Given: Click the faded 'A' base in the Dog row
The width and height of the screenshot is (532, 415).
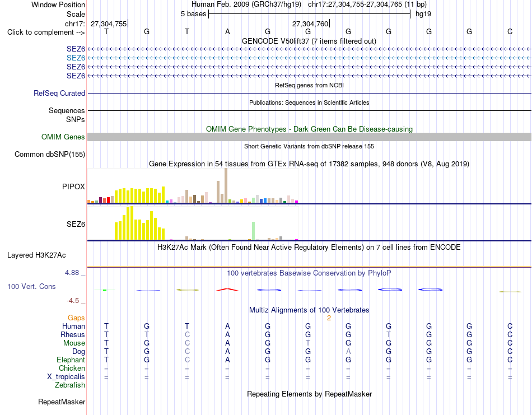Looking at the screenshot, I should click(348, 352).
